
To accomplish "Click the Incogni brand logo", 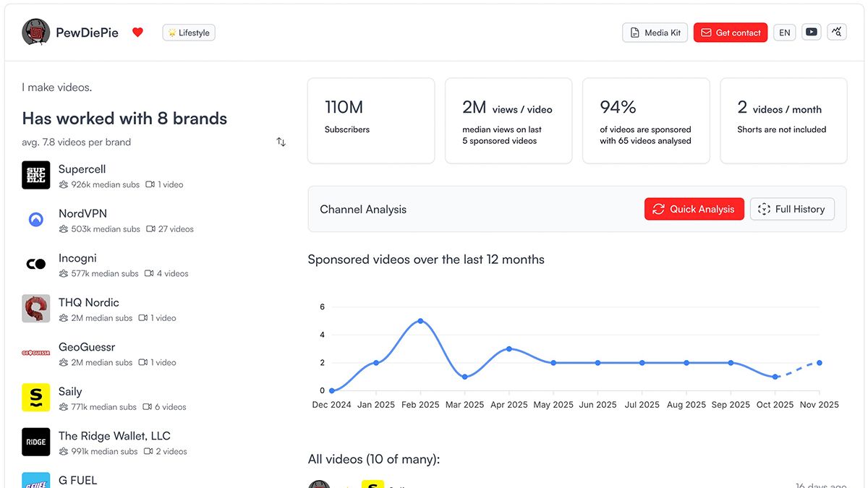I will [35, 265].
